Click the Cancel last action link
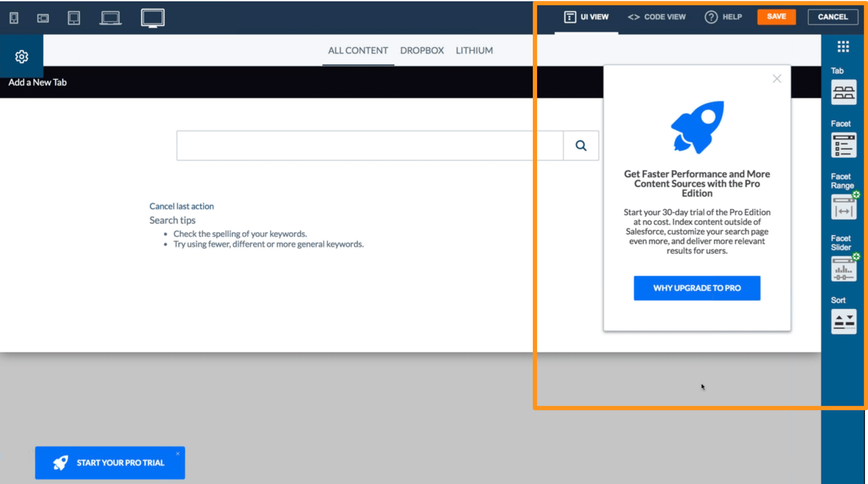Viewport: 868px width, 484px height. click(182, 206)
